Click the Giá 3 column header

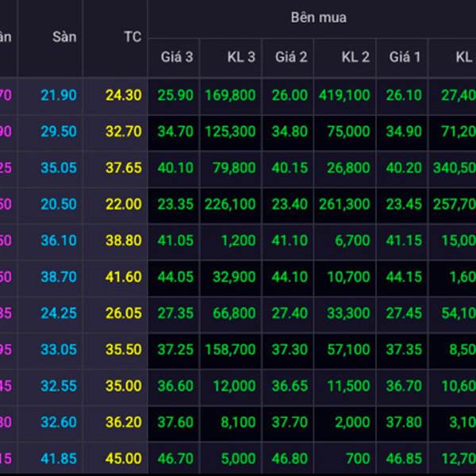click(x=176, y=57)
